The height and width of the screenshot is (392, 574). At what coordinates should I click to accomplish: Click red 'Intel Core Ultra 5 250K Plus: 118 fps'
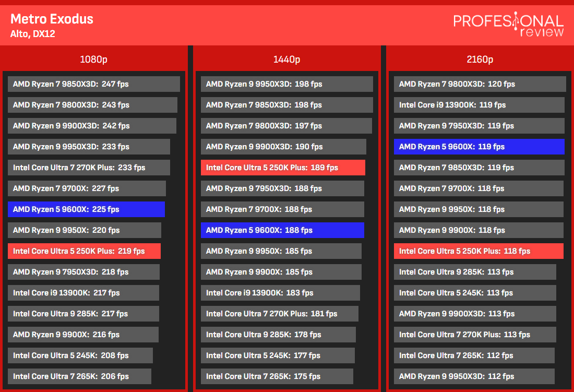click(479, 251)
